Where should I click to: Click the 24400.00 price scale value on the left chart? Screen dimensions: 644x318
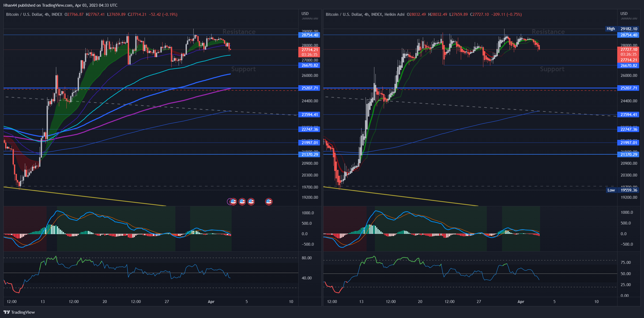click(x=310, y=101)
